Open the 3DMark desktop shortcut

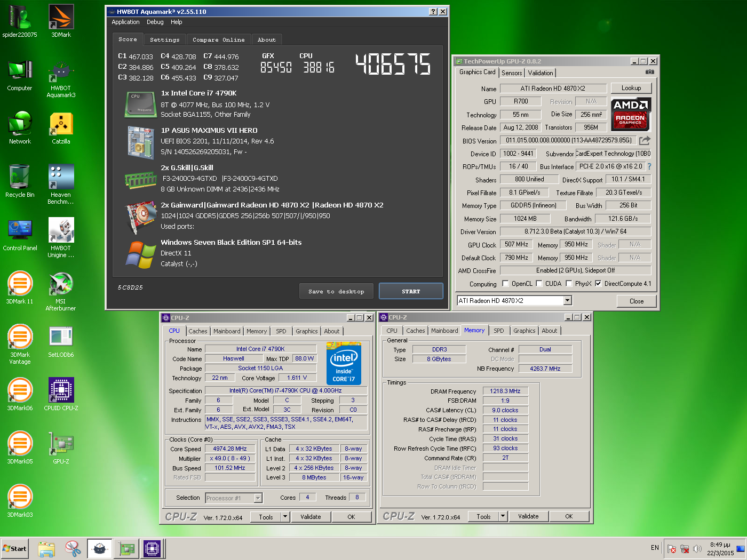pos(61,21)
